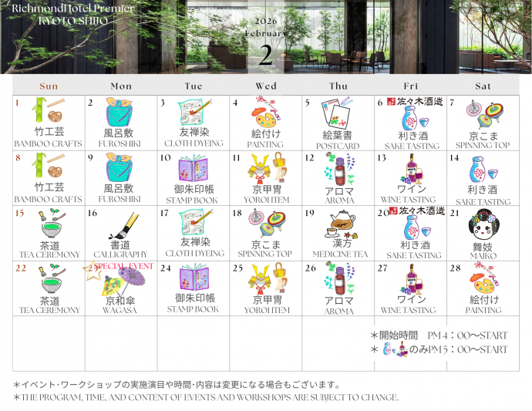The height and width of the screenshot is (411, 532).
Task: Click the postcard icon on February 5
Action: pos(337,114)
